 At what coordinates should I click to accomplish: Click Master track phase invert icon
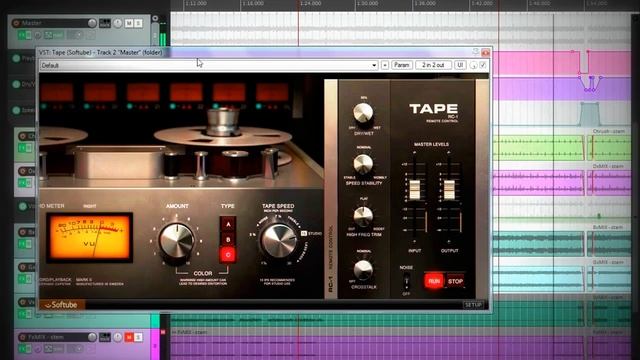(38, 36)
